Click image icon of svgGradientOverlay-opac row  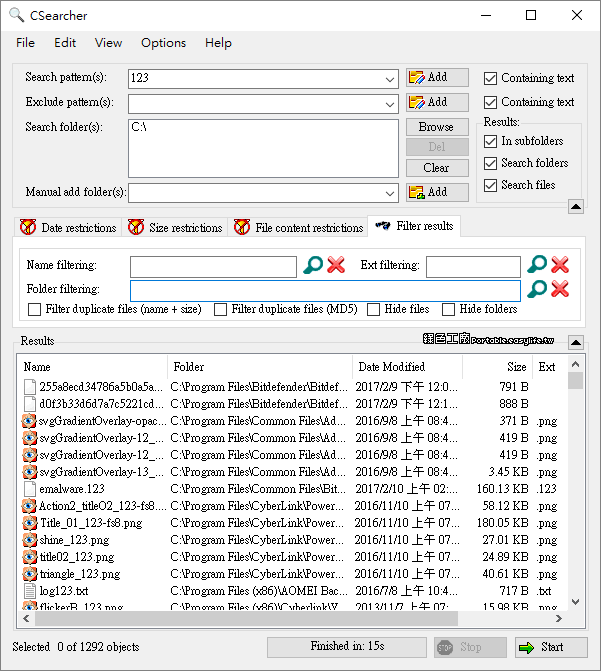pos(29,421)
